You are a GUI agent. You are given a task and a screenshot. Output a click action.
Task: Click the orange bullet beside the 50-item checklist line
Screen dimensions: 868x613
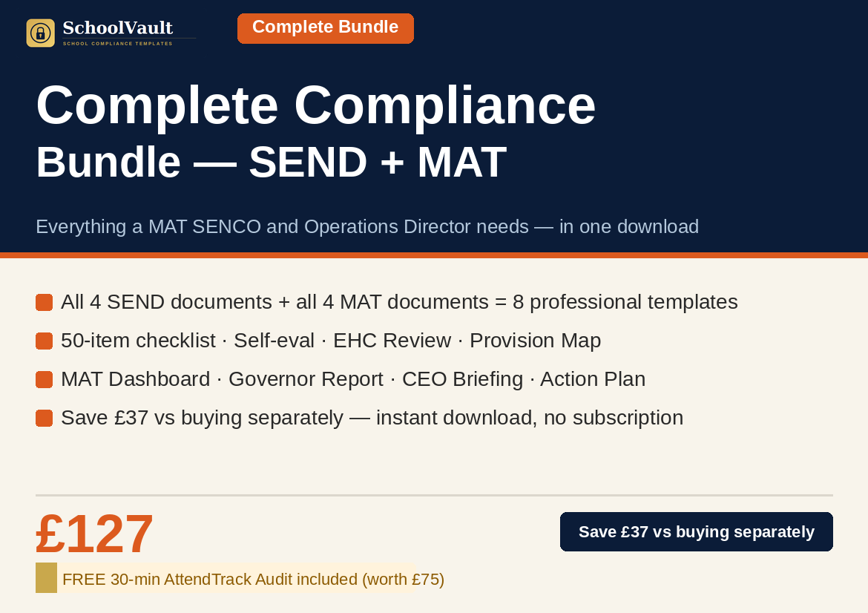coord(44,340)
